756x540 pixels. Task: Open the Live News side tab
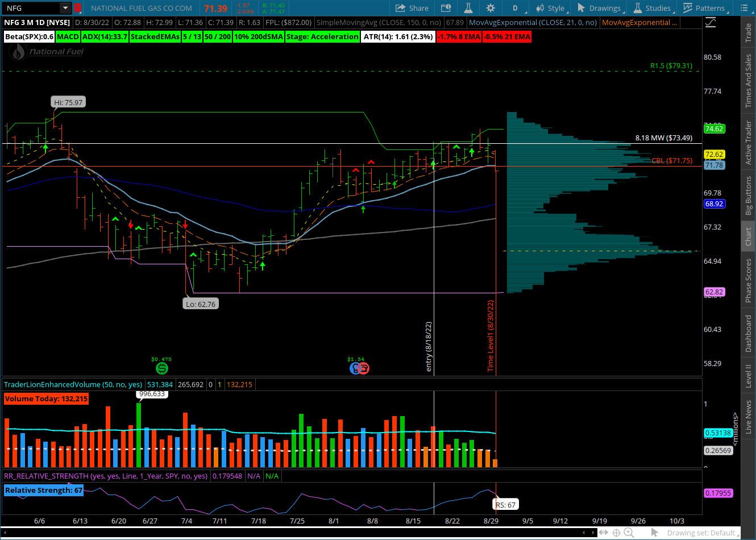pyautogui.click(x=749, y=417)
